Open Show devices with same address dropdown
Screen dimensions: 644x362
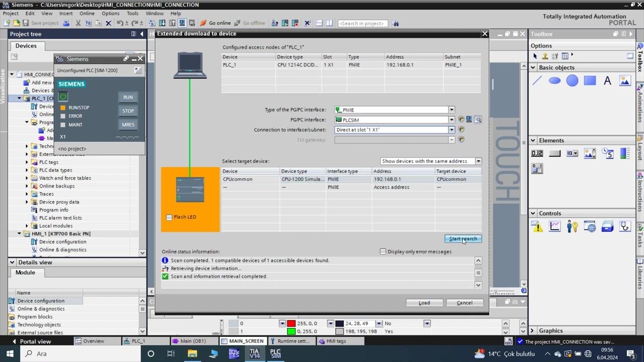click(x=478, y=161)
